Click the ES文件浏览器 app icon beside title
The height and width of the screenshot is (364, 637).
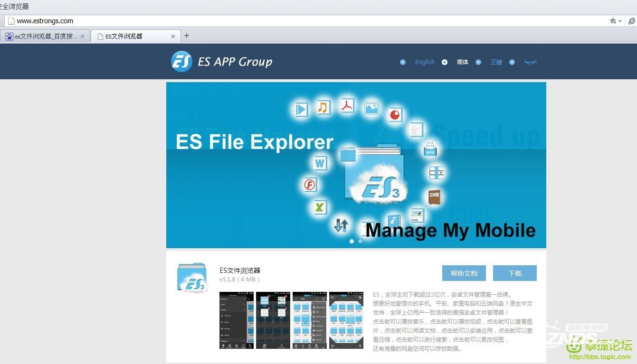click(192, 278)
